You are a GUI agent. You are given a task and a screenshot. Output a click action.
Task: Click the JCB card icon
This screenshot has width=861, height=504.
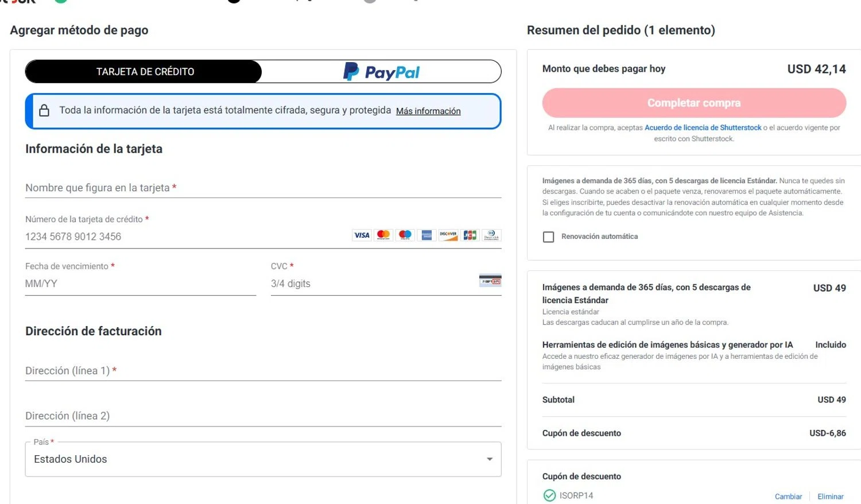point(470,235)
